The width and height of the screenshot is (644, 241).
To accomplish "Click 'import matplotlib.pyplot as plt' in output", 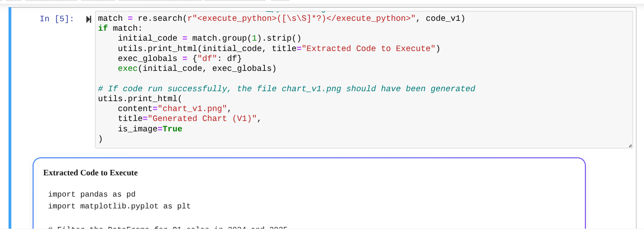I will click(x=119, y=206).
